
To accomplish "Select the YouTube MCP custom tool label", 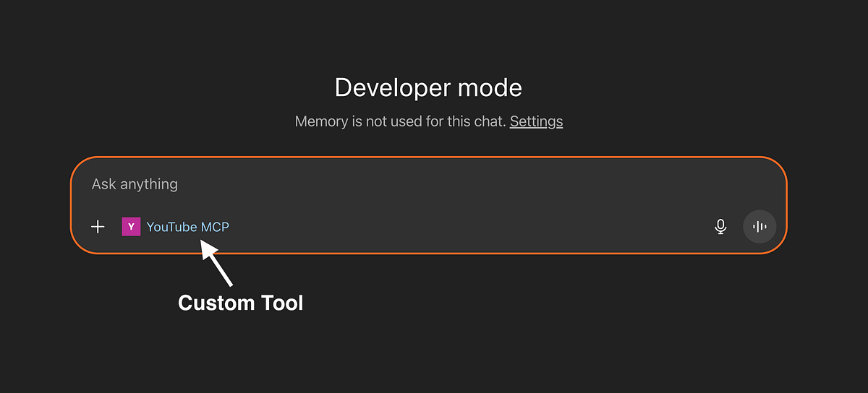I will pyautogui.click(x=187, y=227).
